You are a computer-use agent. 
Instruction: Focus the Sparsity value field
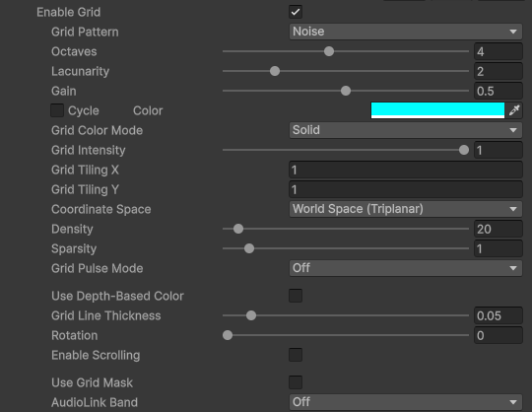499,248
